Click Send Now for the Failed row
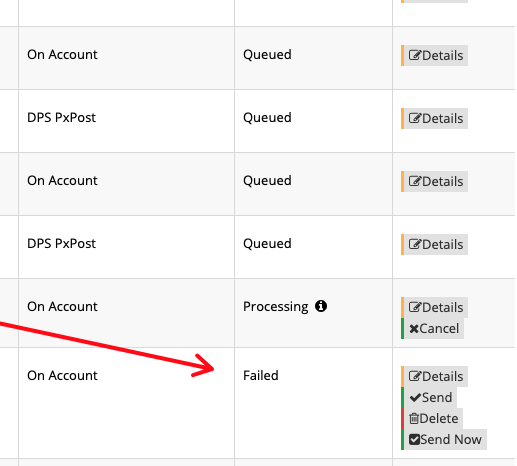Viewport: 517px width, 466px height. point(444,439)
